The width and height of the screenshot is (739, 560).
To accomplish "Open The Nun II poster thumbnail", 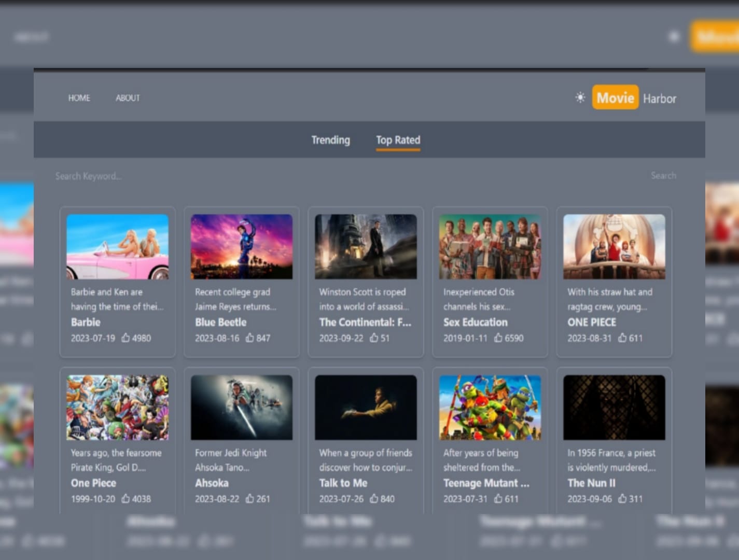I will [x=614, y=408].
